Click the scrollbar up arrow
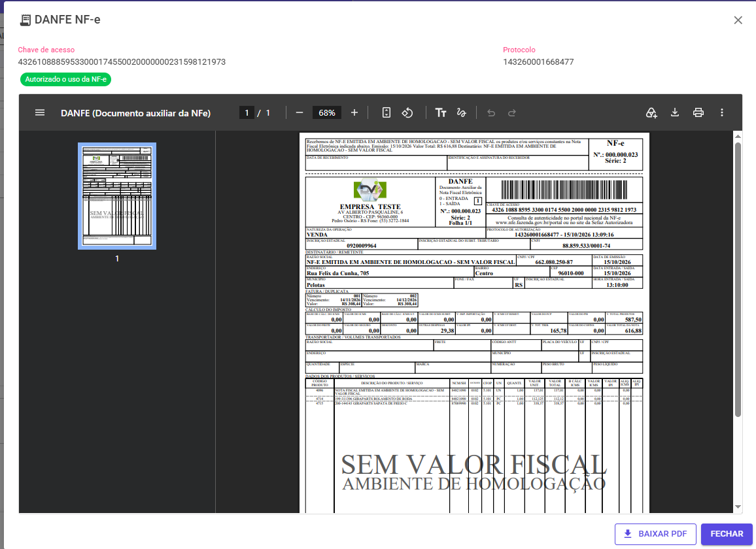This screenshot has width=756, height=549. pos(738,137)
